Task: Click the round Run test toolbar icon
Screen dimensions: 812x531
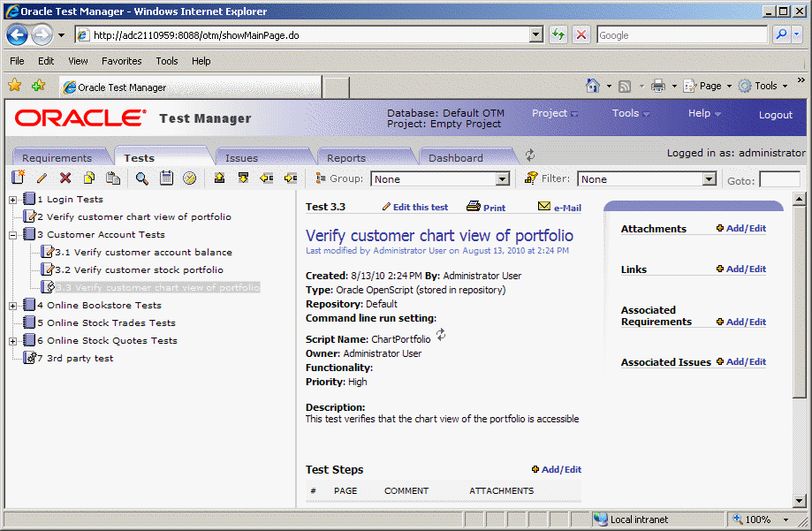Action: 190,178
